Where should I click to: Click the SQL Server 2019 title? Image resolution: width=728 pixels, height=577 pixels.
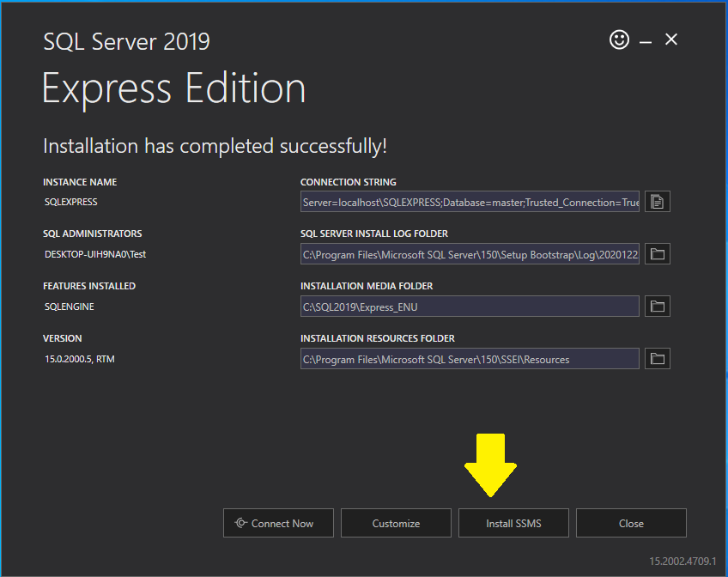(126, 42)
